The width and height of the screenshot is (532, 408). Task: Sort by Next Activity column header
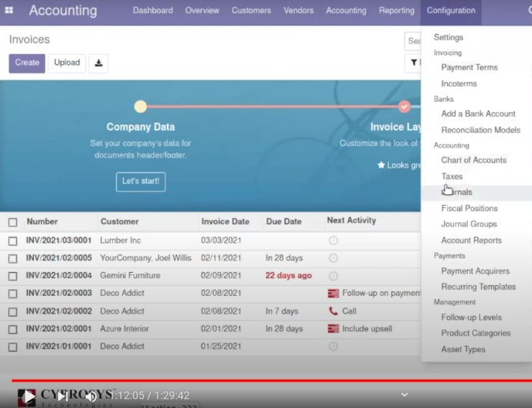(352, 220)
